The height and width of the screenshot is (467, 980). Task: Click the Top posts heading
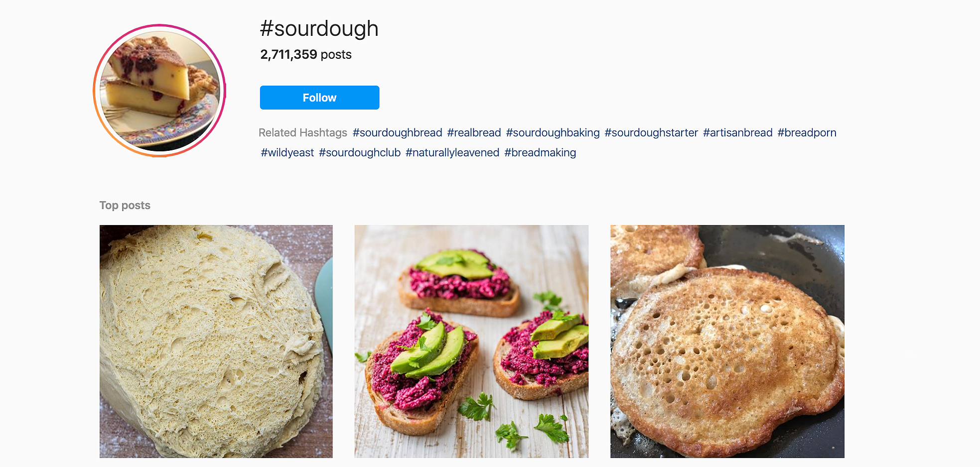click(x=125, y=205)
